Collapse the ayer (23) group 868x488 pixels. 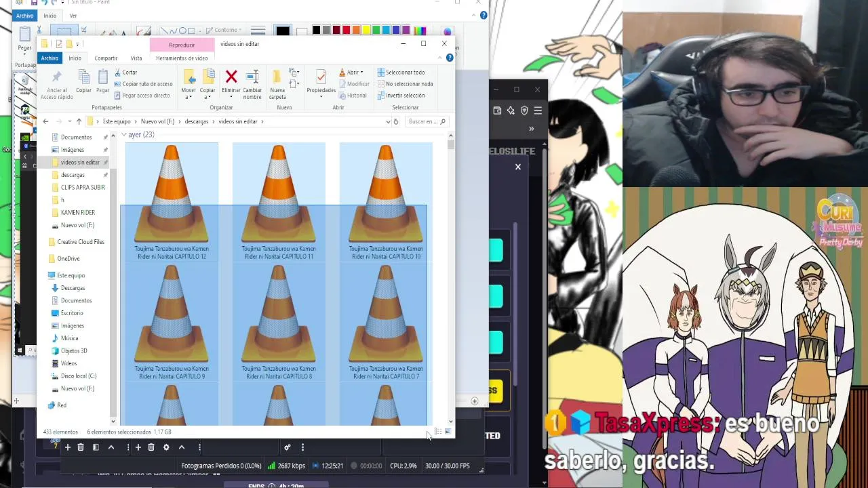(x=124, y=135)
